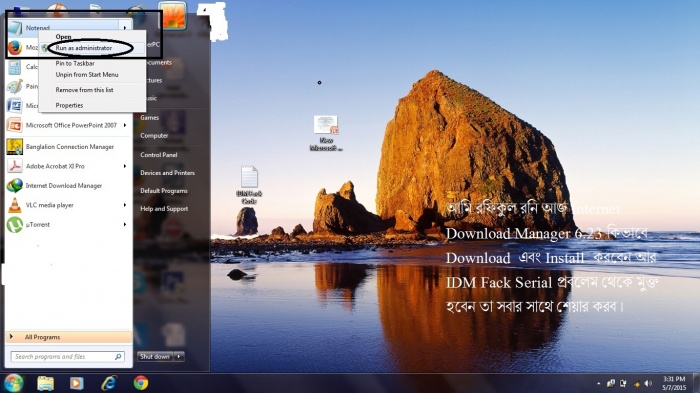
Task: Open Games from Start menu
Action: (x=150, y=117)
